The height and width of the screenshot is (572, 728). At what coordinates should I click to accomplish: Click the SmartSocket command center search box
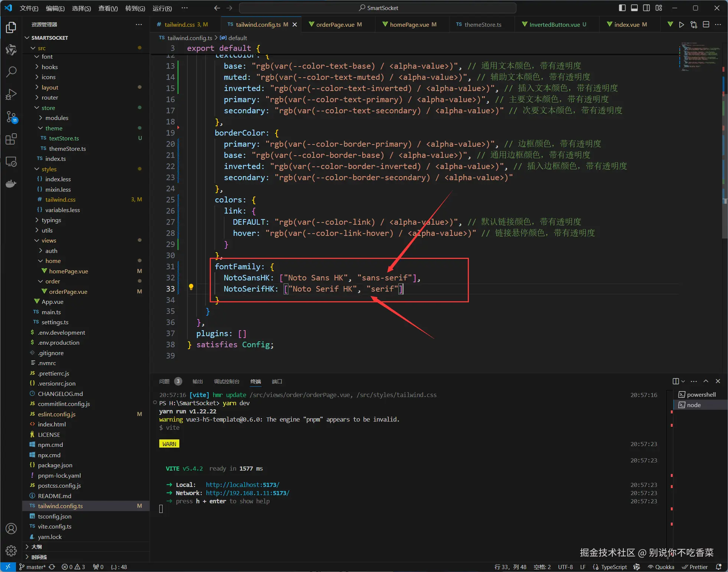tap(378, 8)
